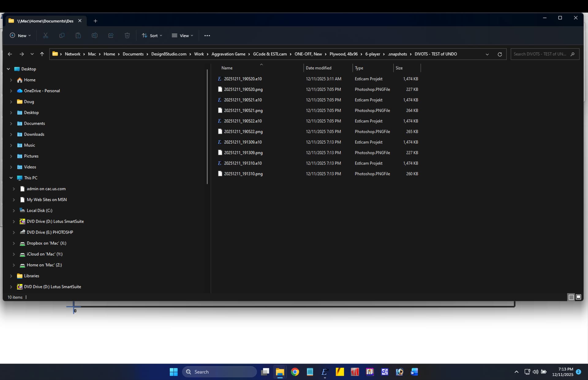Switch to large thumbnails view toggle

click(578, 297)
